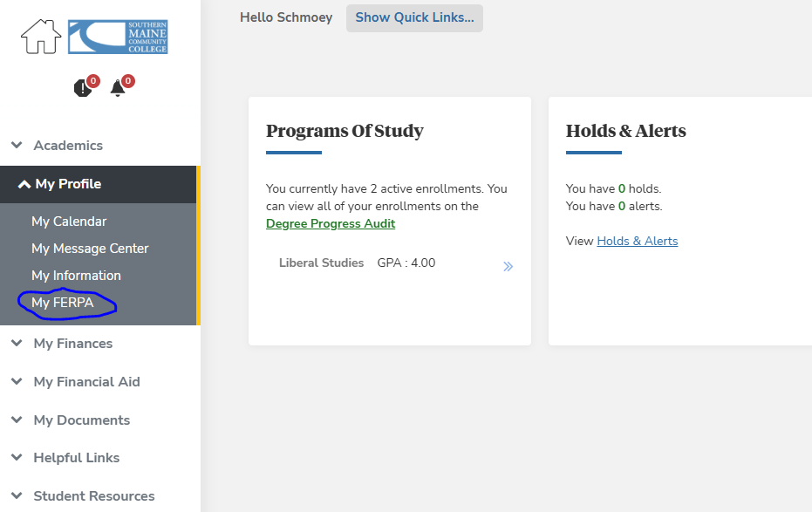Select the Student Resources label
Image resolution: width=812 pixels, height=512 pixels.
pos(94,496)
